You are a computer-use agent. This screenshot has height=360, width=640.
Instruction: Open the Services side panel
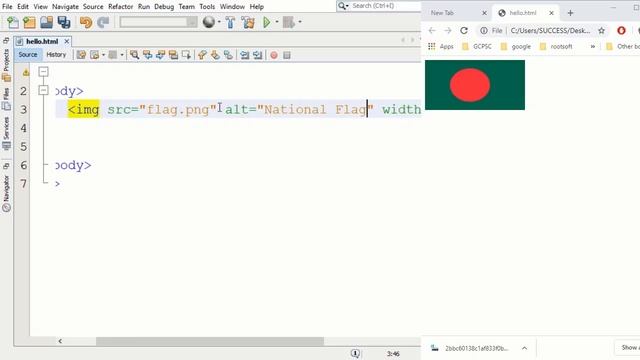pyautogui.click(x=6, y=133)
